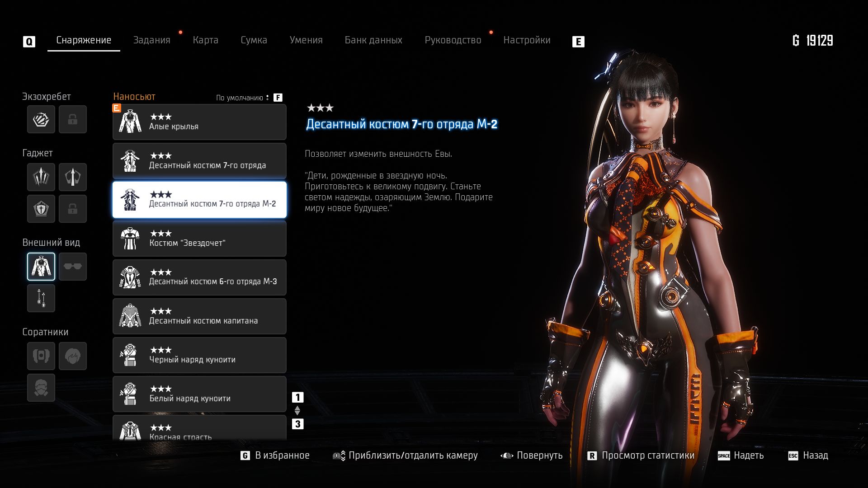
Task: Select the first trident gadget slot
Action: tap(41, 177)
